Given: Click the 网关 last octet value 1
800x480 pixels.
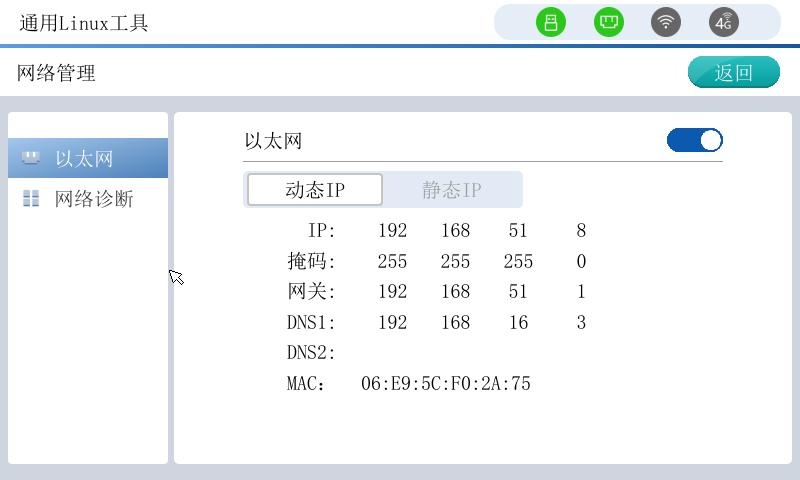Looking at the screenshot, I should click(x=581, y=292).
